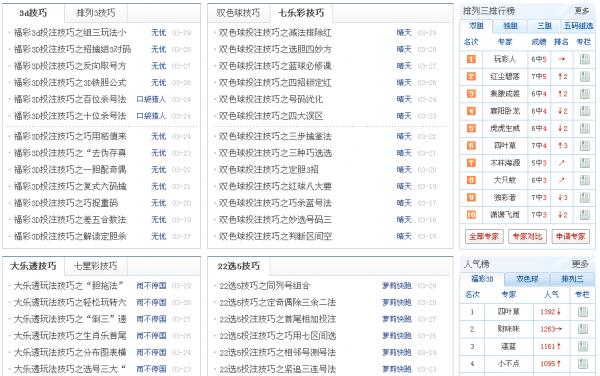
Task: Click the 成绩 column header
Action: point(539,42)
